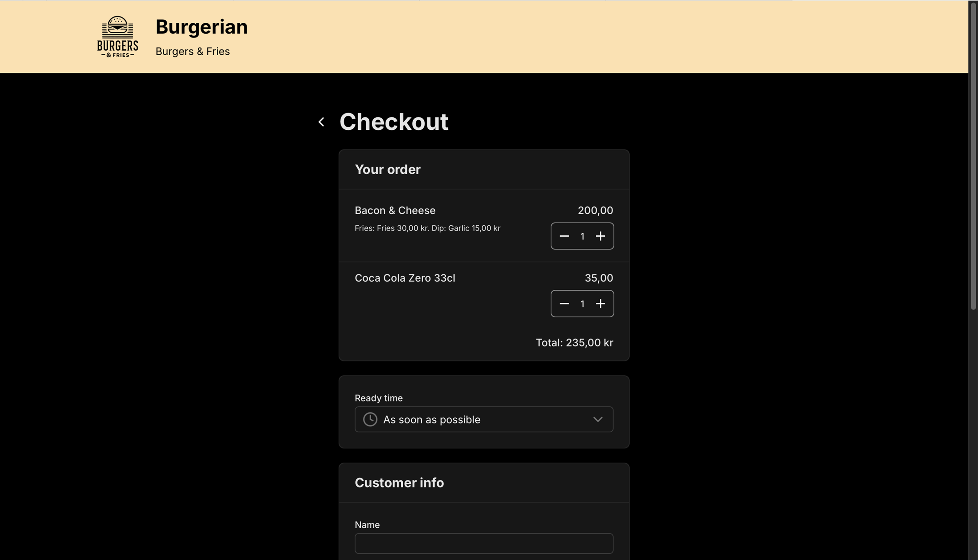The image size is (978, 560).
Task: Click the Coca Cola Zero 33cl item name
Action: [x=405, y=278]
